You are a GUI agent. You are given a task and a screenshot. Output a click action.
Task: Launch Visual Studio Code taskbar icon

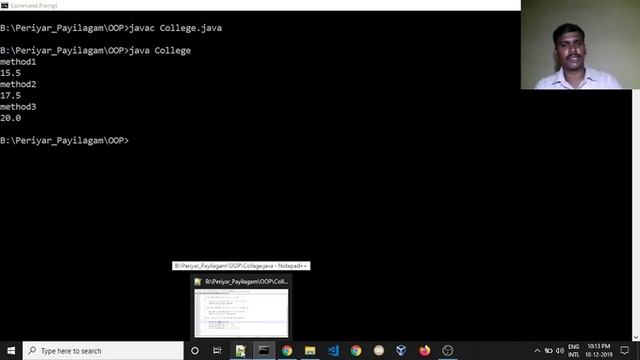(x=333, y=351)
